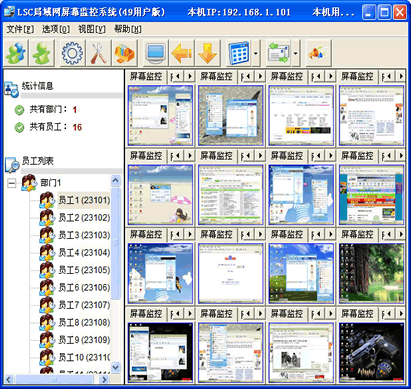Select 员工7 (23107) in the tree
The image size is (411, 389).
(x=84, y=305)
